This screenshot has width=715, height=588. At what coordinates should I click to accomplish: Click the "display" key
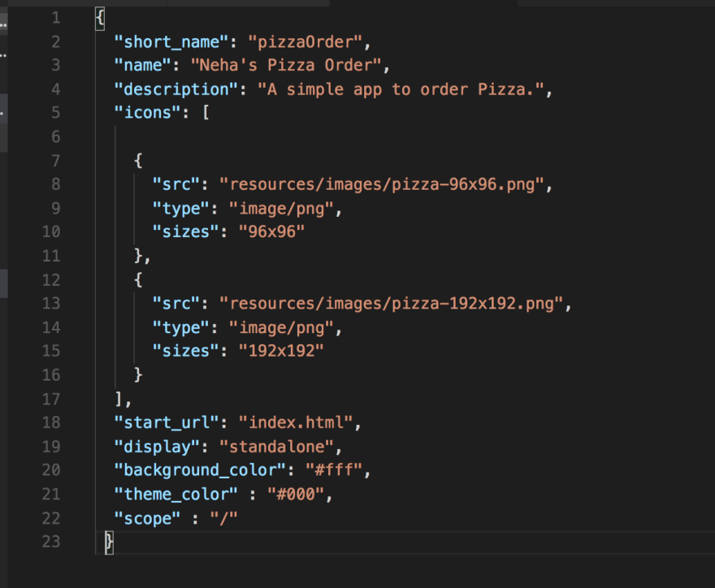[157, 447]
